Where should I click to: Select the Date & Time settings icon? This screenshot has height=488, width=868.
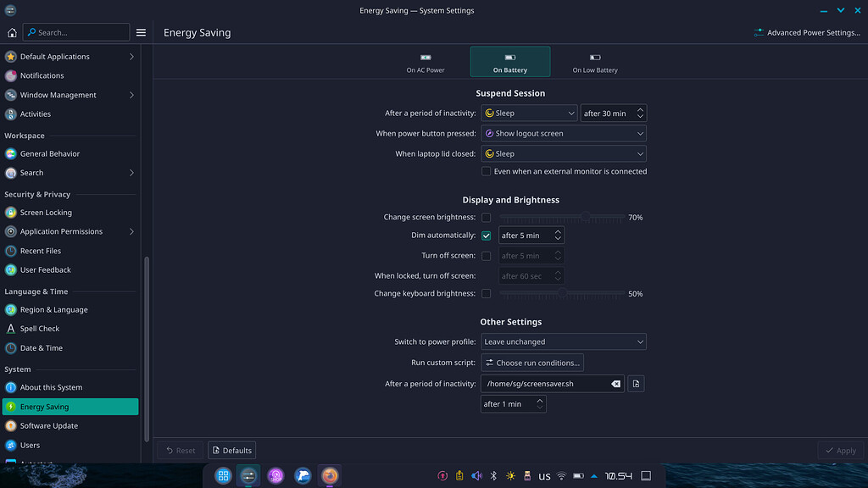coord(12,347)
